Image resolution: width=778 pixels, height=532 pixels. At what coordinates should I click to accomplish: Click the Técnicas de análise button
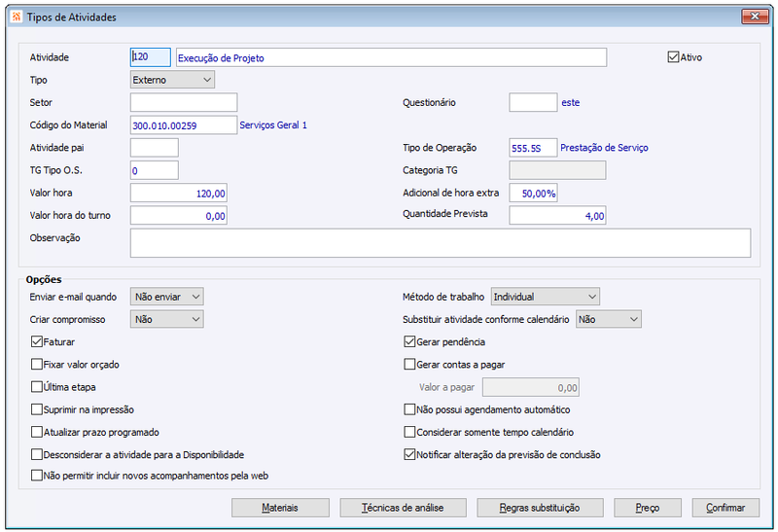403,508
